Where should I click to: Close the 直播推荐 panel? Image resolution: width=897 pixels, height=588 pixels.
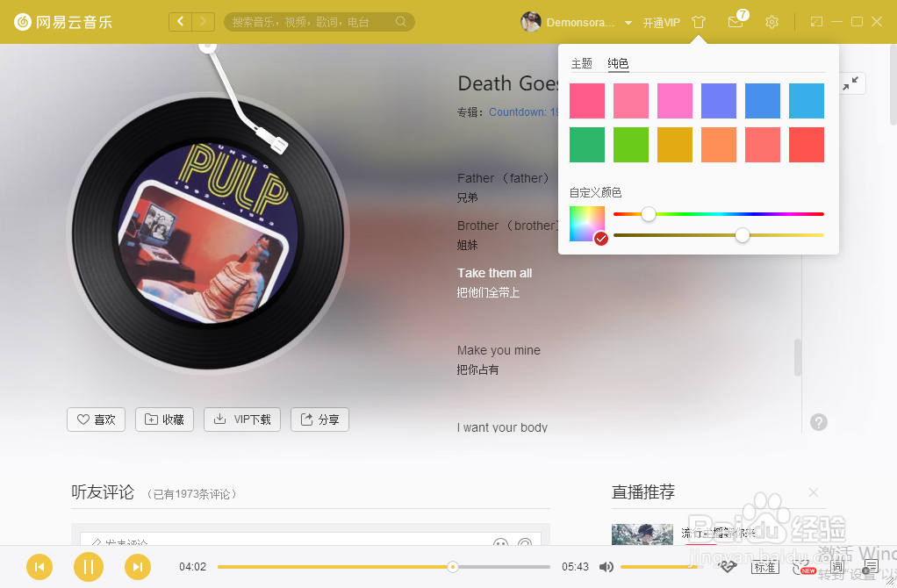(814, 492)
